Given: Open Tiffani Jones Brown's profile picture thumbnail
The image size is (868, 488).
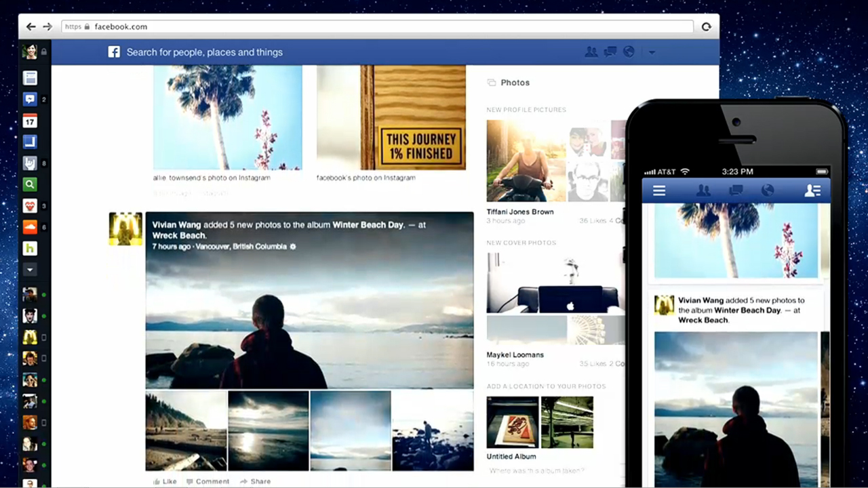Looking at the screenshot, I should [526, 161].
